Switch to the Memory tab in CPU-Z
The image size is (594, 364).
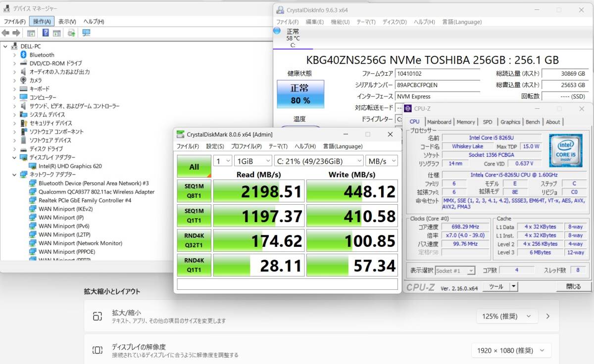(x=466, y=122)
